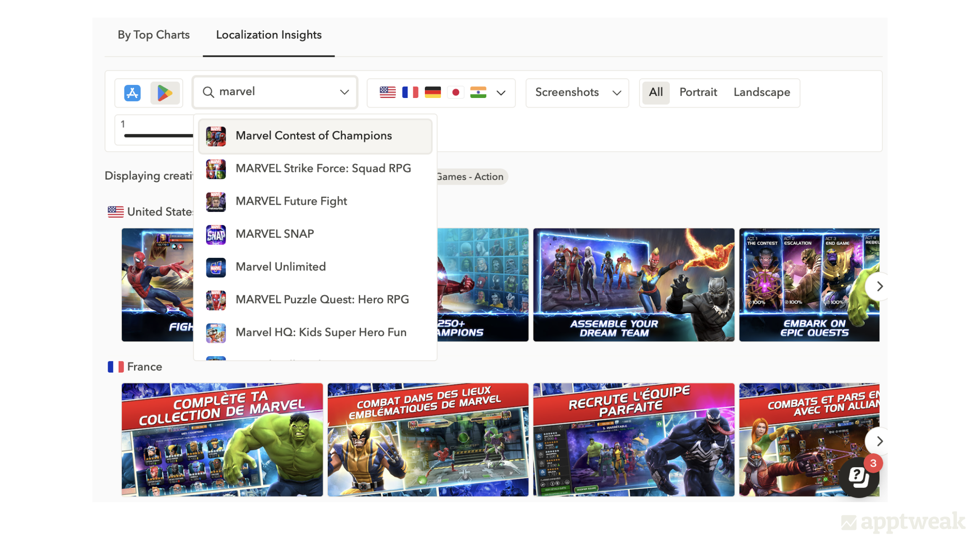This screenshot has height=545, width=980.
Task: Select the Google Play store icon
Action: [165, 93]
